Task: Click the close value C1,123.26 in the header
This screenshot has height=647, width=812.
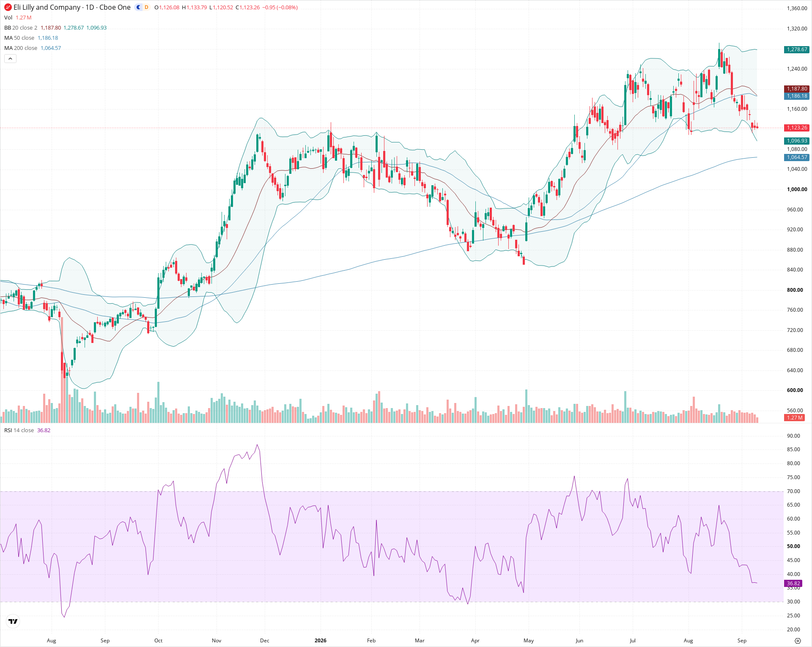Action: 247,7
